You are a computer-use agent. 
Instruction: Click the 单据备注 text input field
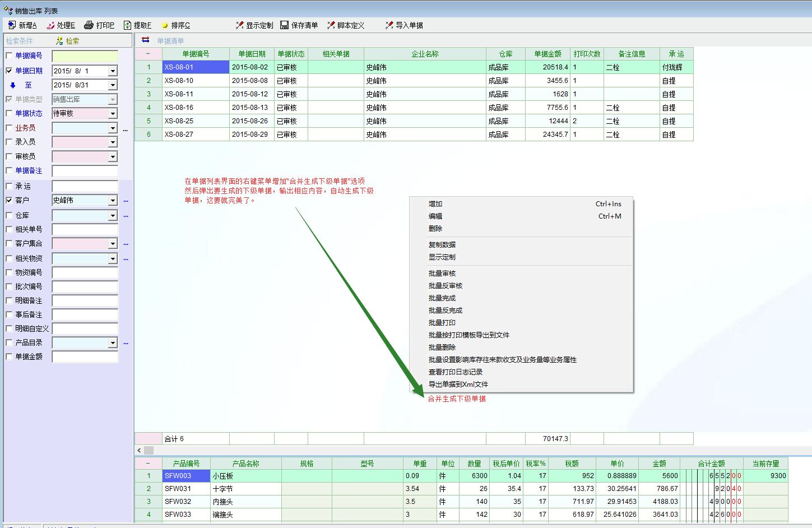tap(85, 171)
